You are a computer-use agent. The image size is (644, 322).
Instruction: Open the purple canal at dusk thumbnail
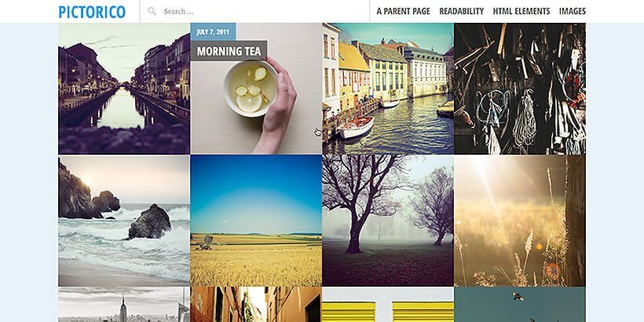pos(124,89)
